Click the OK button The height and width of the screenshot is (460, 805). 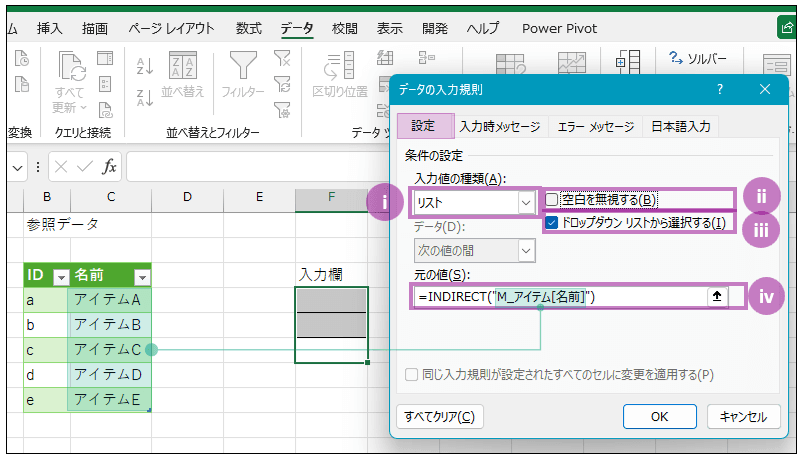point(660,416)
